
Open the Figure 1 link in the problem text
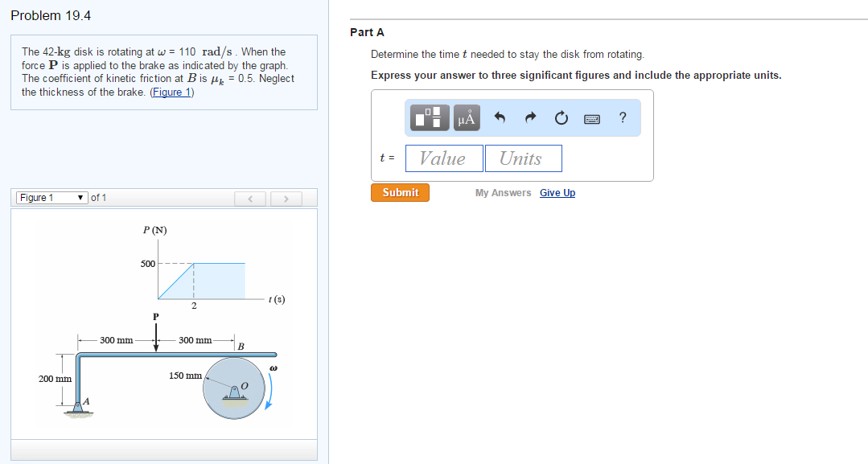click(172, 92)
